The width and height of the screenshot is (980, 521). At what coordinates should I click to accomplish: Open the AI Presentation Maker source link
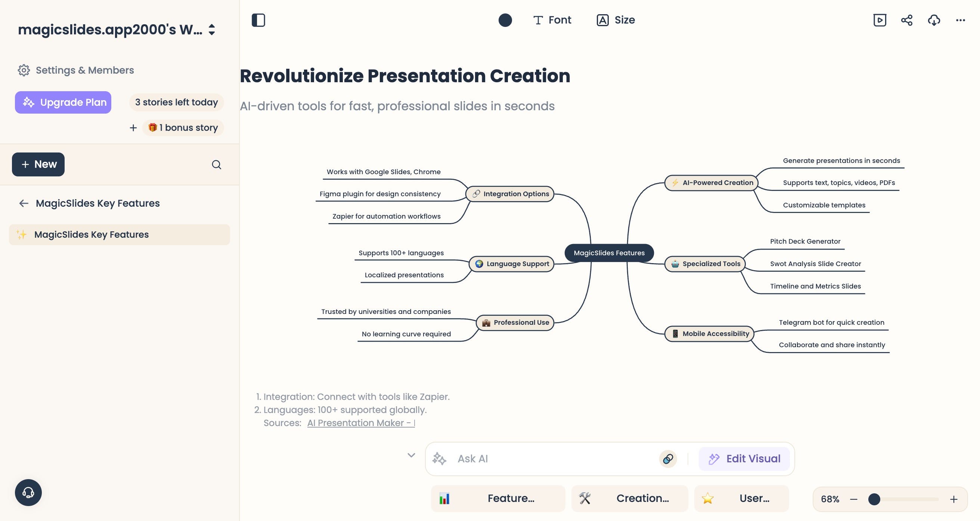[x=361, y=422]
